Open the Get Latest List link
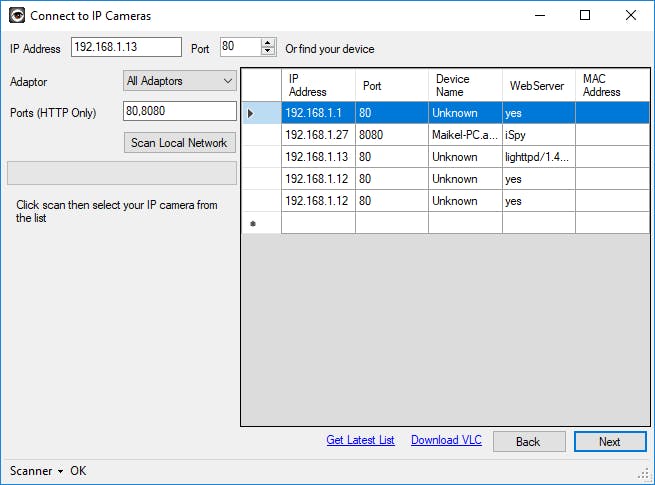Image resolution: width=655 pixels, height=485 pixels. coord(360,441)
